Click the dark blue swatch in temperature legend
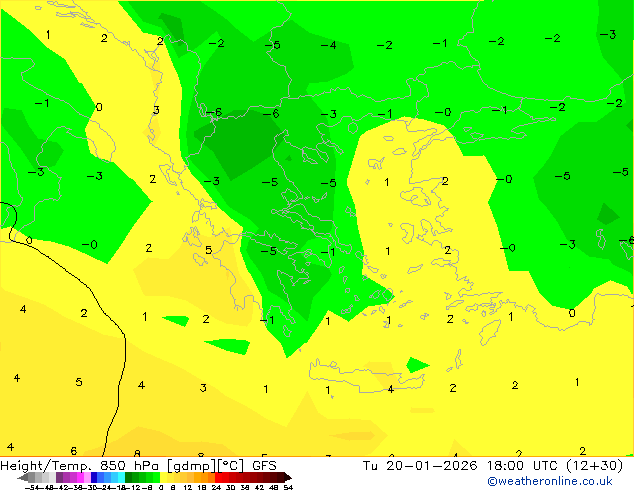 tap(94, 477)
